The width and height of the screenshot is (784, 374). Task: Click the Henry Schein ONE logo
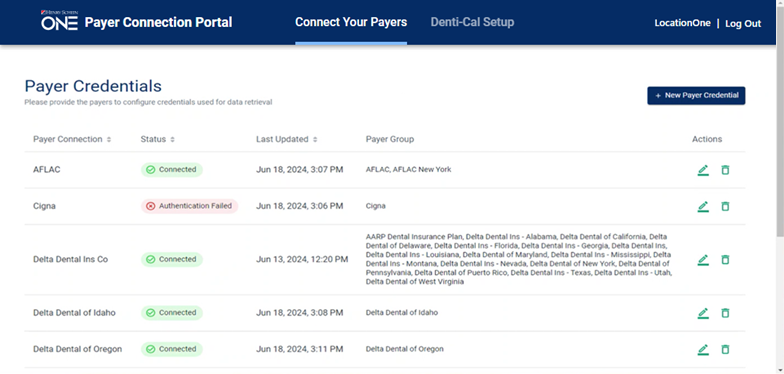(x=59, y=20)
